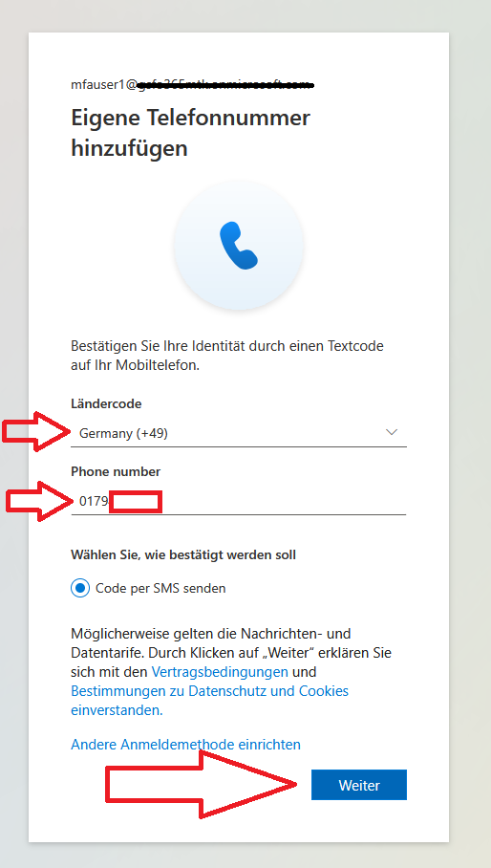The width and height of the screenshot is (491, 868).
Task: Click the red arrow beside Germany (+49)
Action: click(x=36, y=432)
